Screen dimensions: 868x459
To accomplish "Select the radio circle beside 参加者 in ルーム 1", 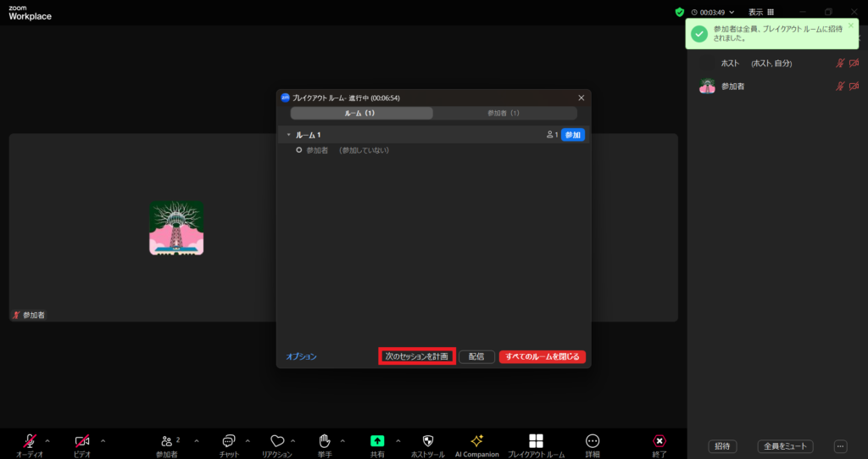I will [299, 150].
